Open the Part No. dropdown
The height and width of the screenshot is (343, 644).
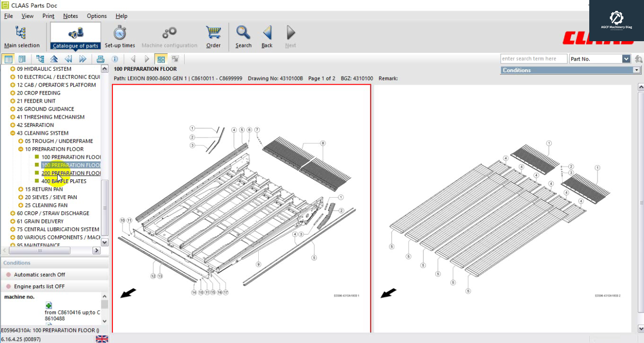pos(626,59)
